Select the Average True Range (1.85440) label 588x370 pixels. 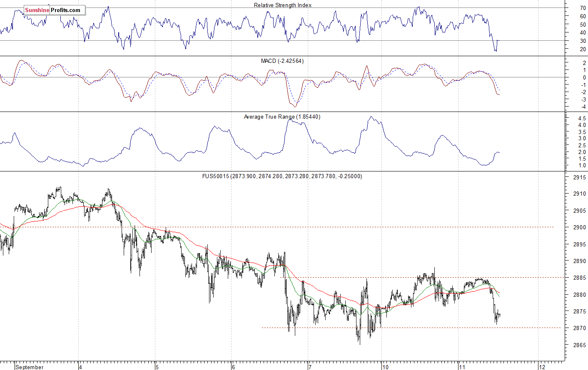(282, 117)
